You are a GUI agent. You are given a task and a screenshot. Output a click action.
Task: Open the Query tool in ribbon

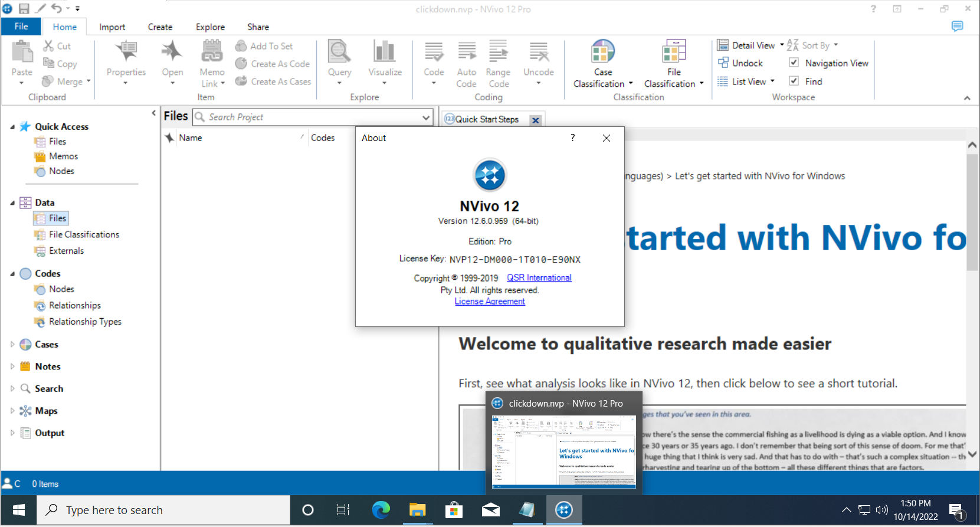(x=339, y=53)
